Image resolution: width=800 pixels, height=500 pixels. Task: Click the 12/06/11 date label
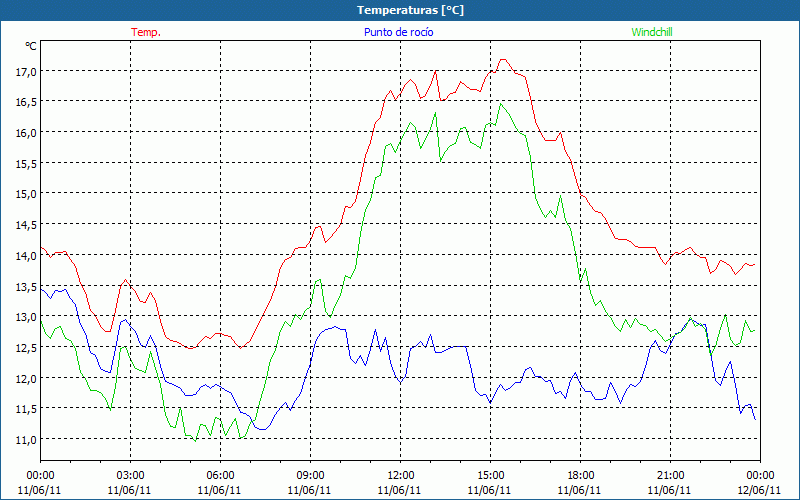tap(760, 490)
